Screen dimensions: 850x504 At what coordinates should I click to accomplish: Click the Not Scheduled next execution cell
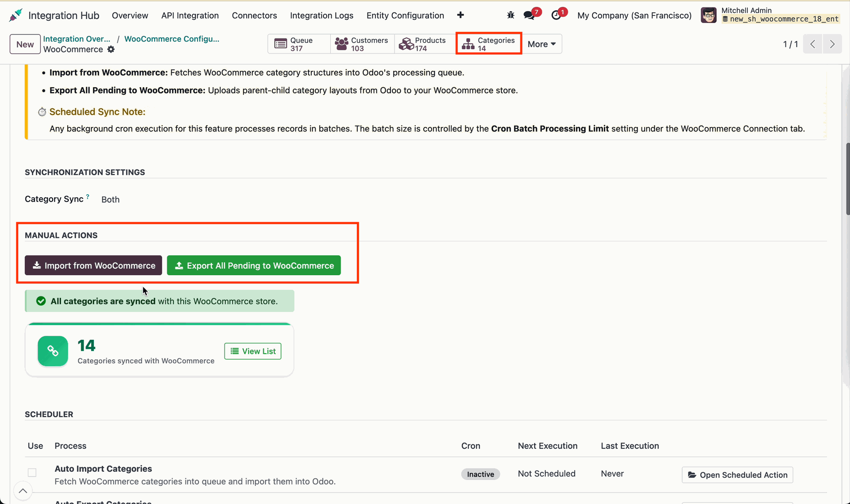pyautogui.click(x=547, y=473)
